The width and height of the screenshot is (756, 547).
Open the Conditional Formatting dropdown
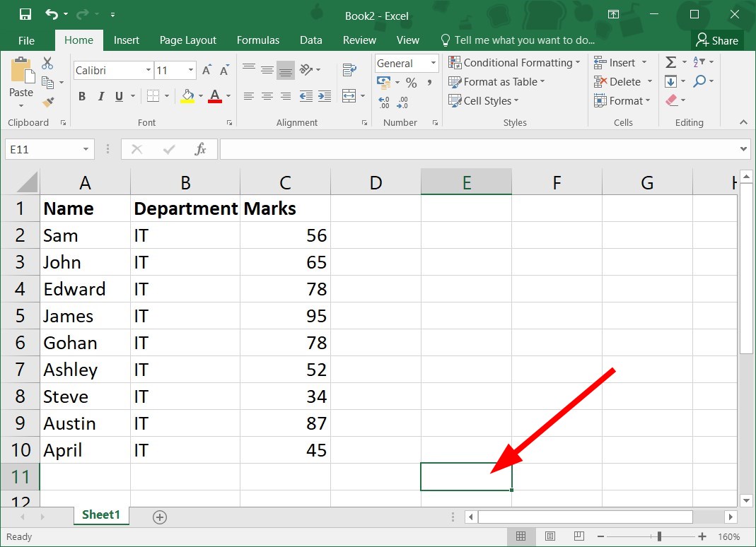[513, 63]
